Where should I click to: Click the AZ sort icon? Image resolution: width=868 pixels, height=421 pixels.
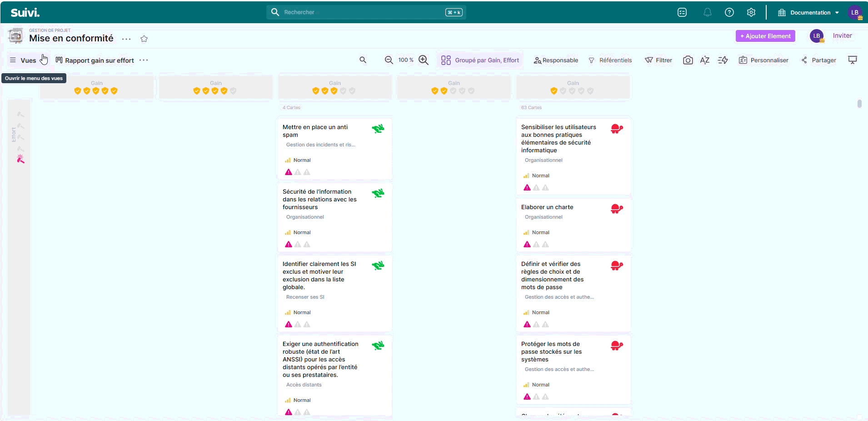coord(705,60)
